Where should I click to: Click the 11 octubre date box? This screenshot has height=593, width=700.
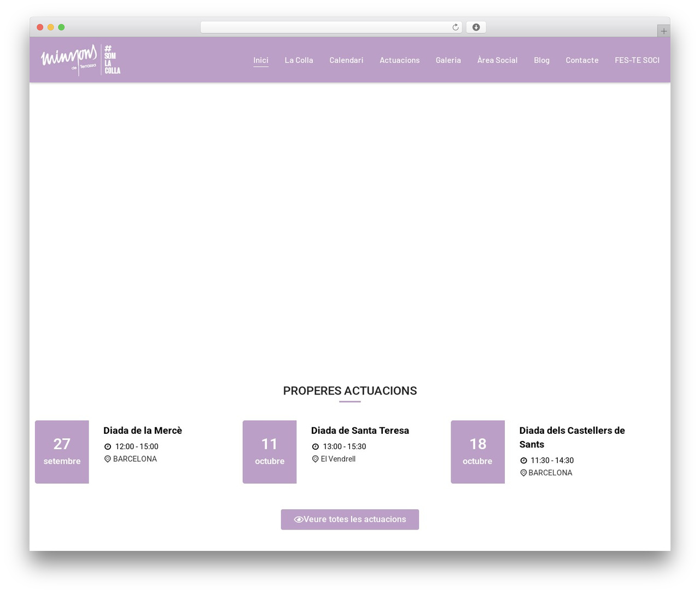click(x=270, y=452)
